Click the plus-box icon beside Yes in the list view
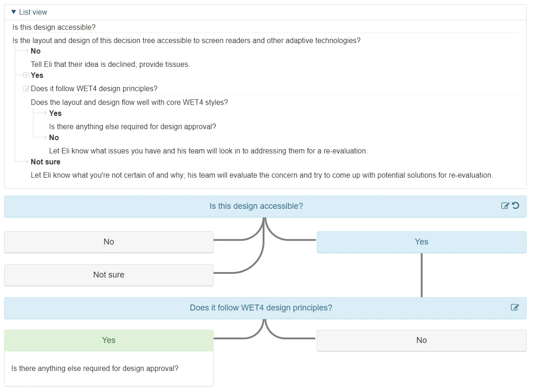The image size is (534, 392). pyautogui.click(x=26, y=75)
